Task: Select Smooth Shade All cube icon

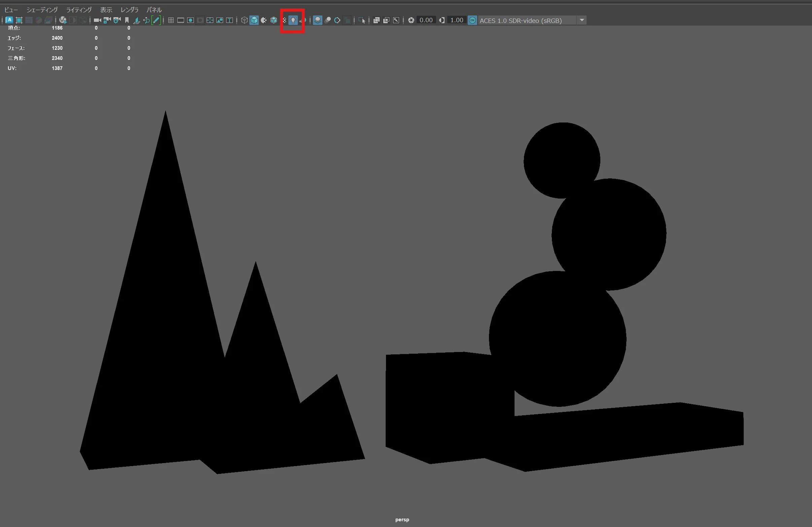Action: tap(254, 20)
